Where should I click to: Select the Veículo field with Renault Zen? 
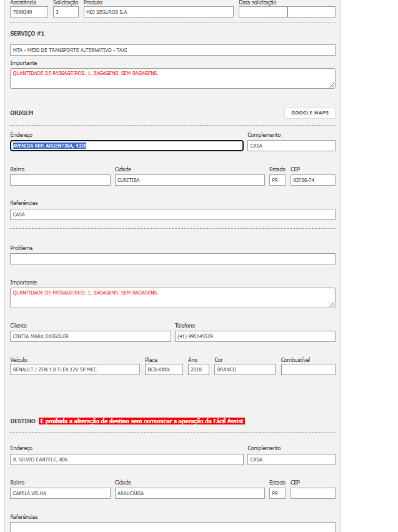[x=75, y=369]
